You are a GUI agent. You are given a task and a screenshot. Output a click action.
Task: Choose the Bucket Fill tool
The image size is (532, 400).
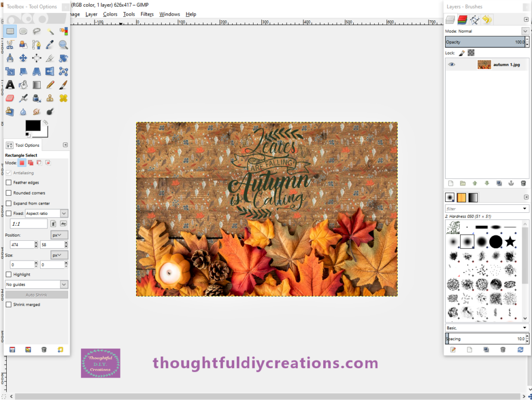pos(23,84)
